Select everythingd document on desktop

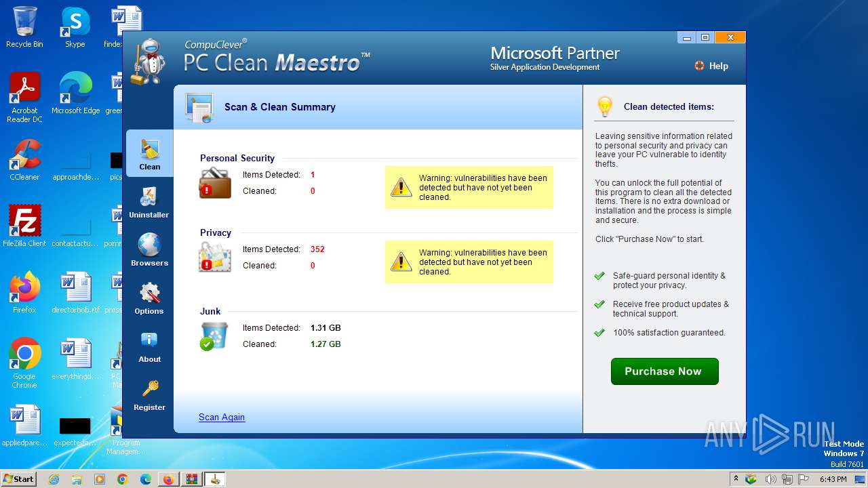[75, 359]
